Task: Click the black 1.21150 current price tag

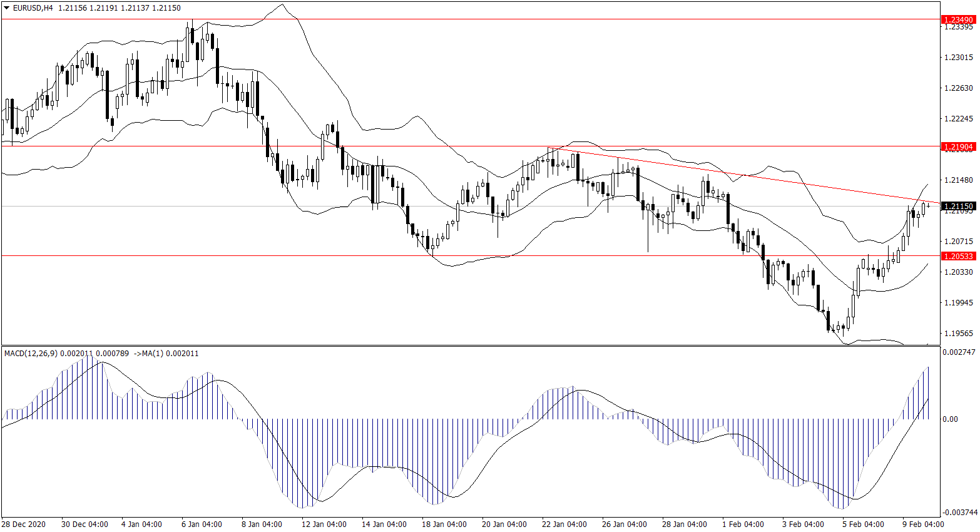Action: coord(958,206)
